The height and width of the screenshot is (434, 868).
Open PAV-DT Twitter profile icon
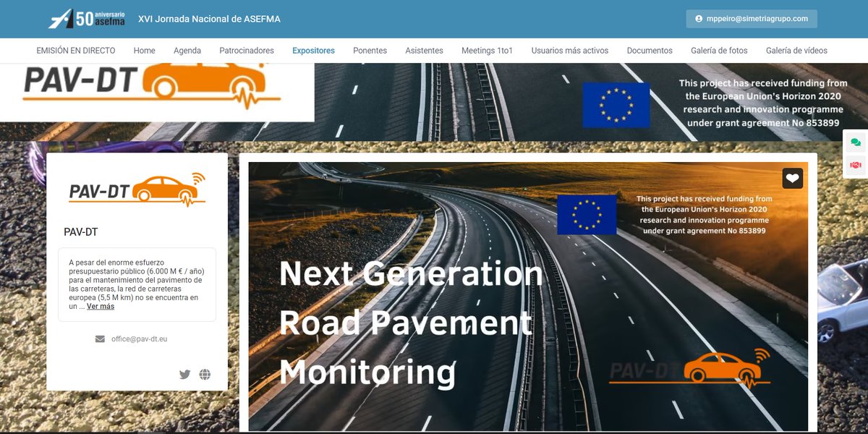click(184, 374)
